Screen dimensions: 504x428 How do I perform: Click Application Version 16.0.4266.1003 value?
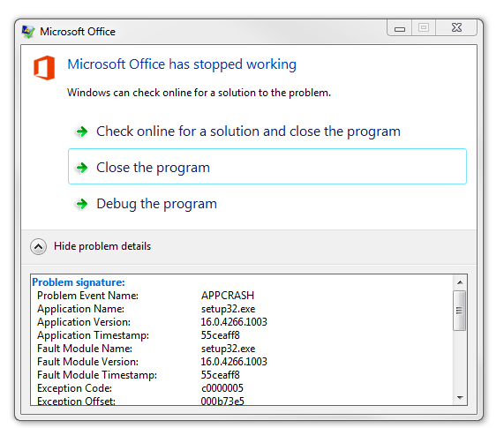pyautogui.click(x=234, y=322)
